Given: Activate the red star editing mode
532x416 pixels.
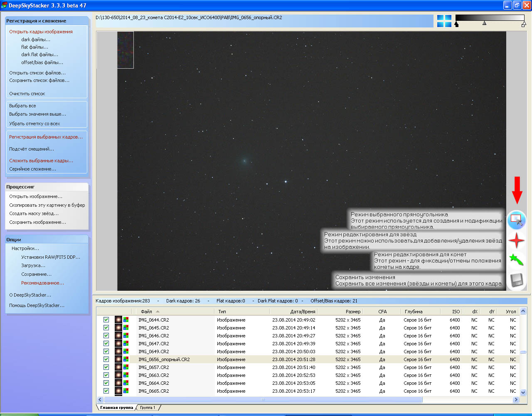Looking at the screenshot, I should pos(516,240).
